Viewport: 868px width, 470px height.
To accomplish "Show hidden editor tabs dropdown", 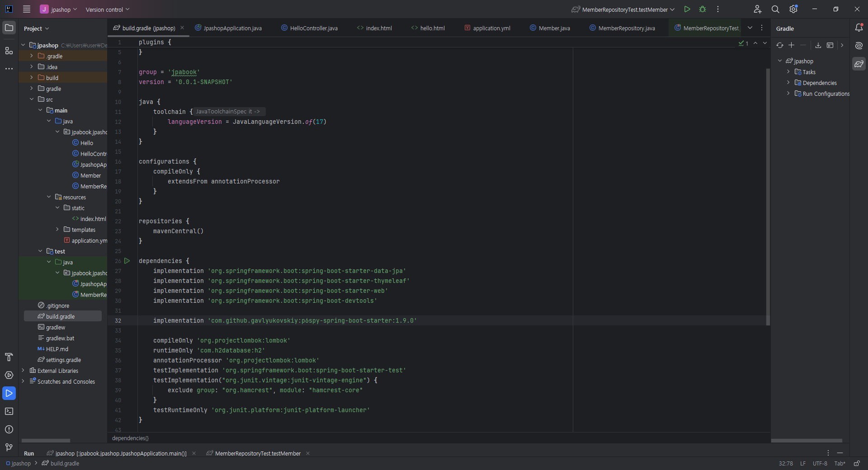I will (750, 28).
